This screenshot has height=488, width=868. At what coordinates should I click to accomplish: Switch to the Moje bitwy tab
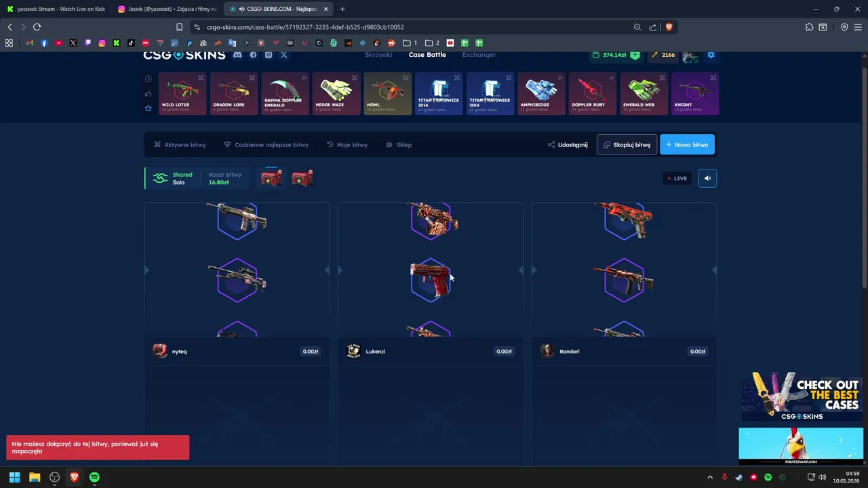point(347,144)
